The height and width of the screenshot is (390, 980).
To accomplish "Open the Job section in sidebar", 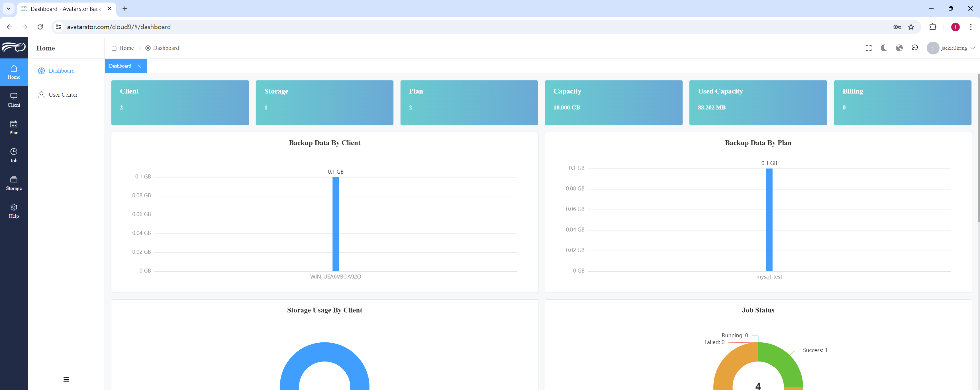I will pos(14,155).
